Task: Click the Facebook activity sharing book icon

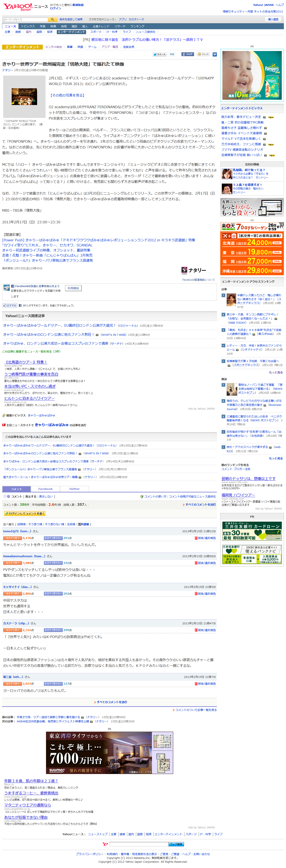Action: click(6, 288)
